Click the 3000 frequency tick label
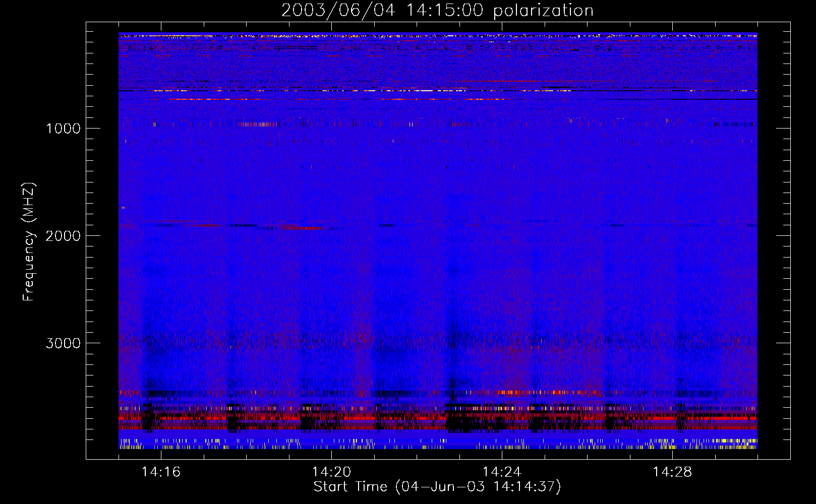 coord(63,343)
